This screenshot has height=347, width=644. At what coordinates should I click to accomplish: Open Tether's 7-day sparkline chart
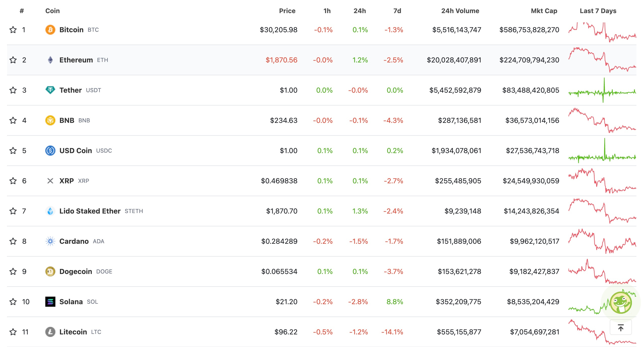tap(602, 90)
